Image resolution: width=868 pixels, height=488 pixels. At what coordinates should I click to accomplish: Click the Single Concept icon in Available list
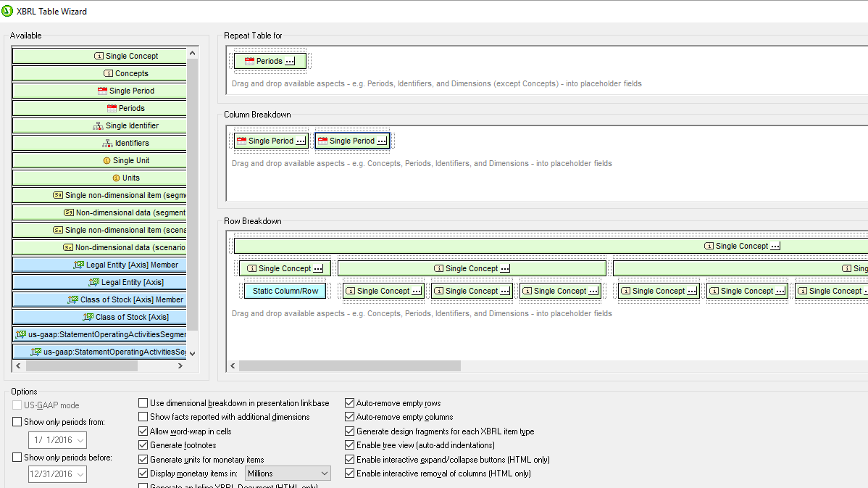99,56
